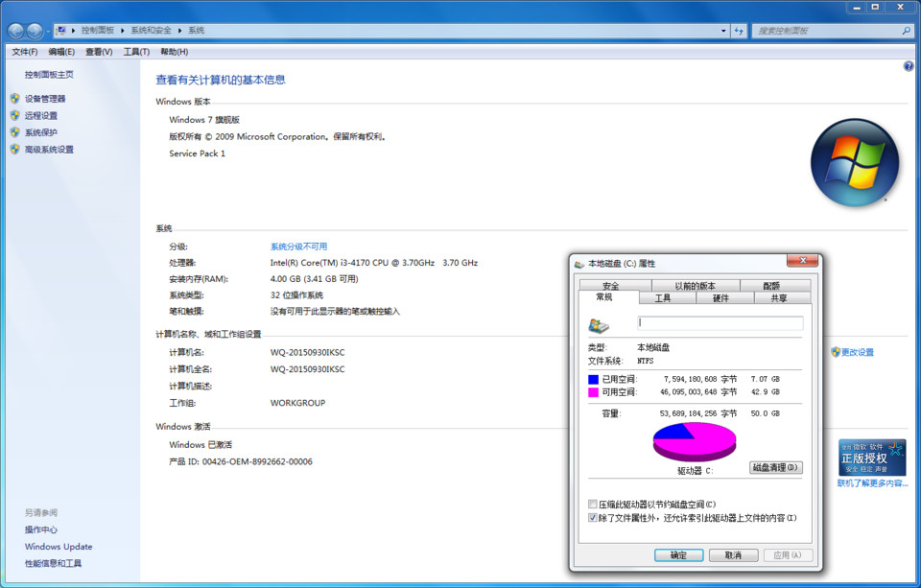Click the disk usage pie chart
The width and height of the screenshot is (921, 588).
tap(695, 441)
